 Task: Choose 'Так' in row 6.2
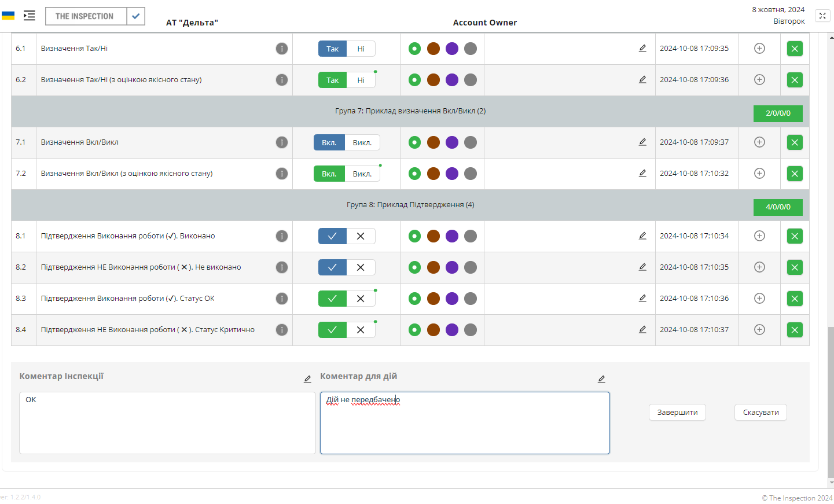point(332,80)
